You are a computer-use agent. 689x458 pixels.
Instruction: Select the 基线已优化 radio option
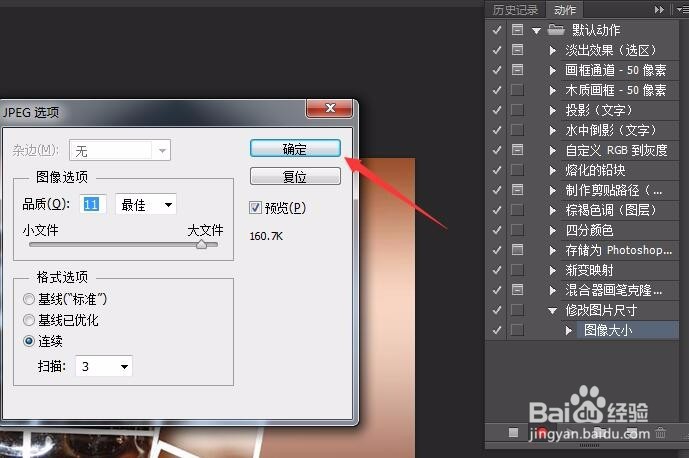pyautogui.click(x=29, y=320)
